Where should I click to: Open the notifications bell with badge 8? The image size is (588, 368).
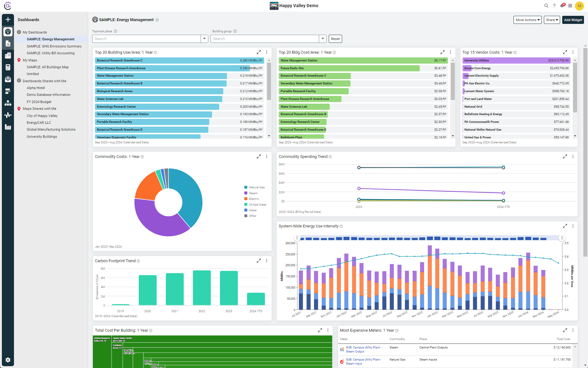tap(562, 6)
